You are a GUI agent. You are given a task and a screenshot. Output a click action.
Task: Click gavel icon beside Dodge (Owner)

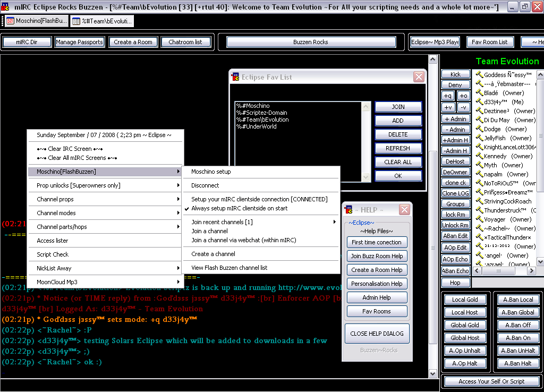pyautogui.click(x=479, y=129)
